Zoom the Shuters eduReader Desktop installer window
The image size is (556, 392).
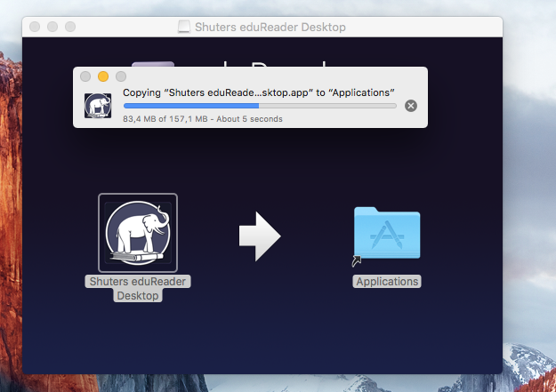coord(70,27)
